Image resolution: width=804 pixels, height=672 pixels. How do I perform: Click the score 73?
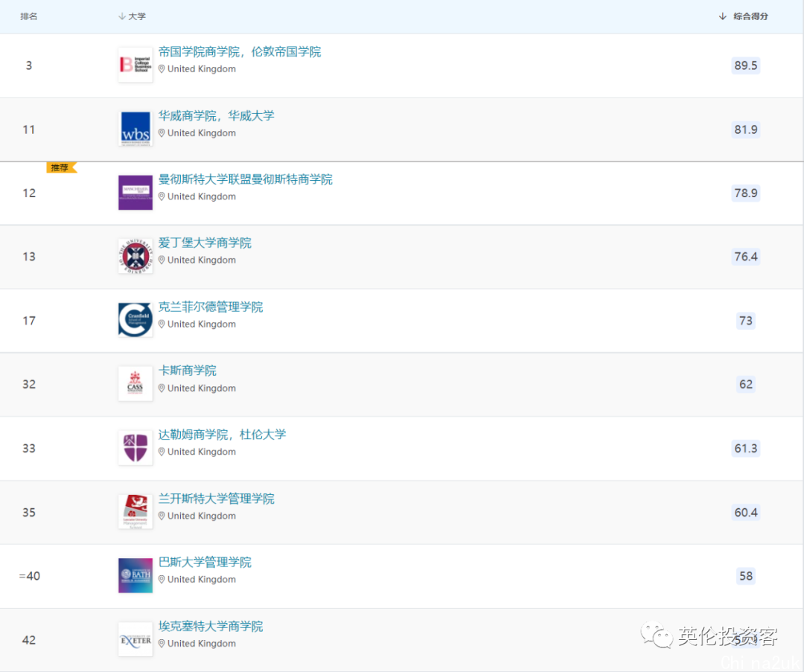[x=745, y=321]
